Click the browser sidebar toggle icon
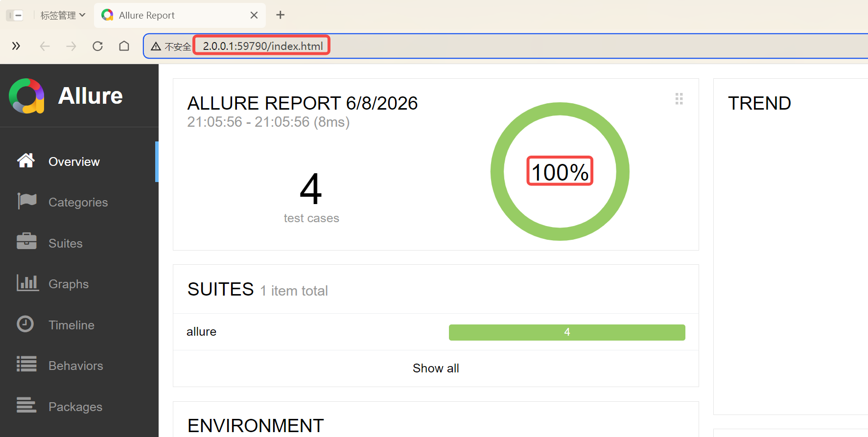 click(x=15, y=15)
